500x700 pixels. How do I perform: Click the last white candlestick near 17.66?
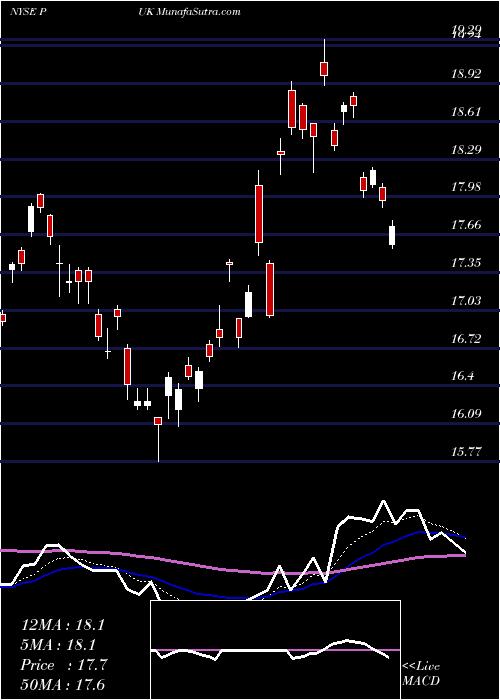tap(392, 235)
